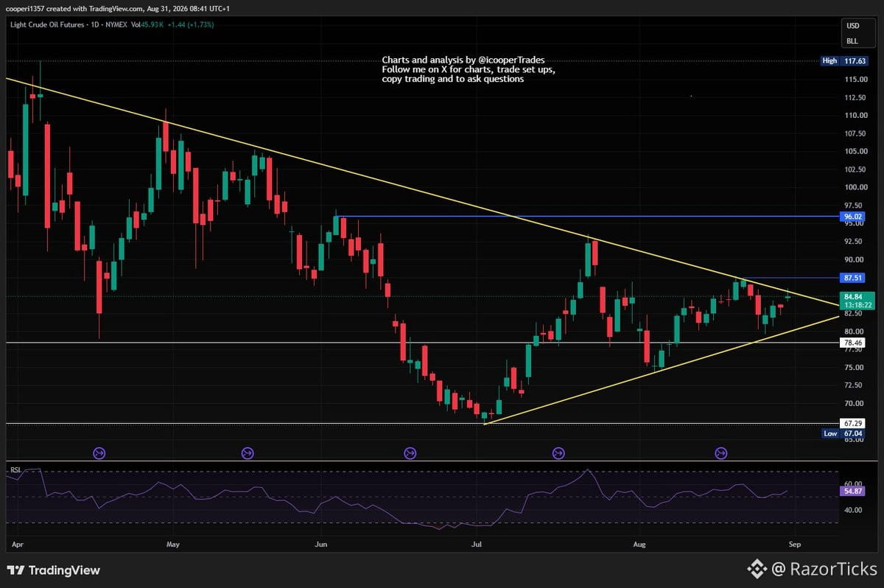Click the Apr label on the time axis

point(18,545)
